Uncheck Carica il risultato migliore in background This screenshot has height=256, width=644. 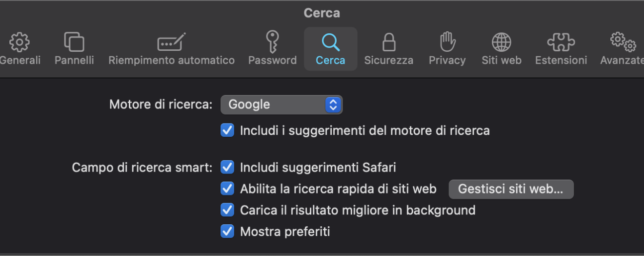[x=227, y=210]
